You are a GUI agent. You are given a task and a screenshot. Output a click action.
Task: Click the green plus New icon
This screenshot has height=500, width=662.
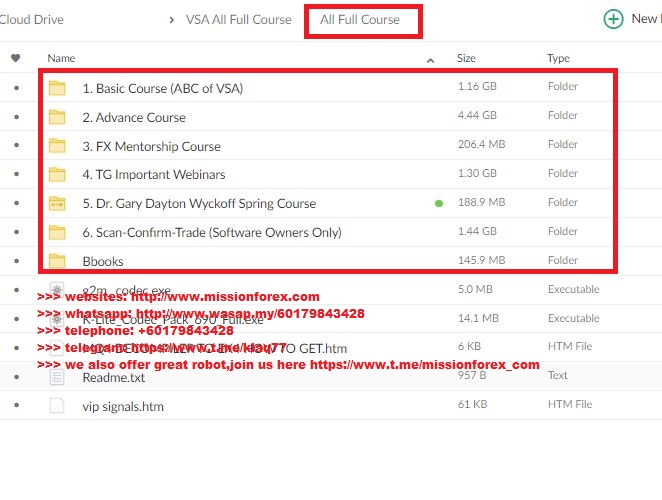[613, 19]
